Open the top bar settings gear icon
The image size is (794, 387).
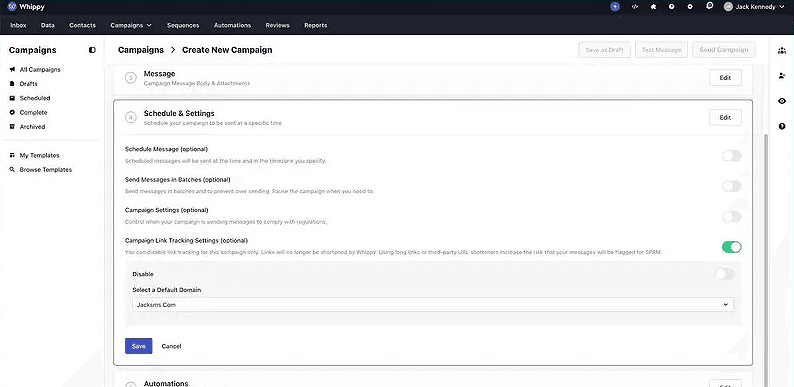coord(690,7)
